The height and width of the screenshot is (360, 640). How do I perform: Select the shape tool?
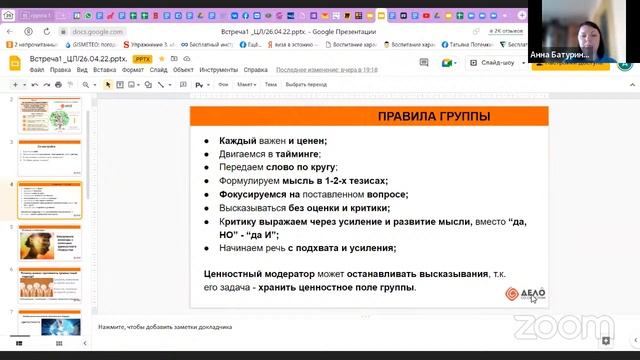point(148,85)
